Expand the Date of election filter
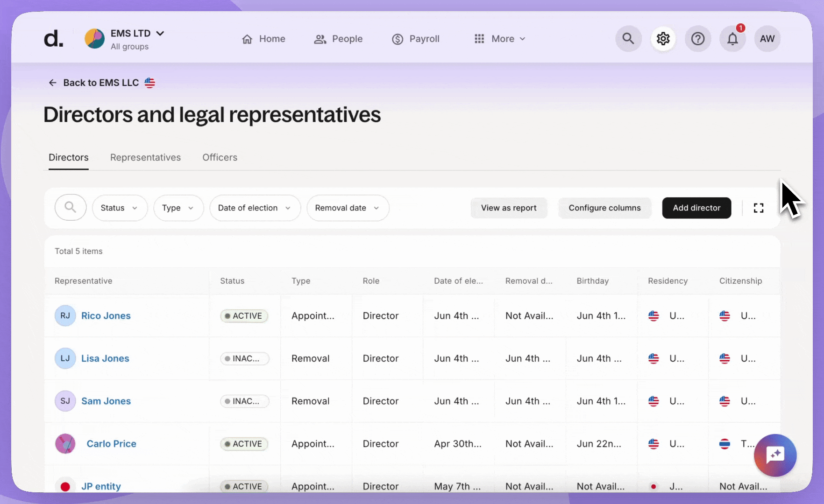The width and height of the screenshot is (824, 504). click(x=255, y=208)
